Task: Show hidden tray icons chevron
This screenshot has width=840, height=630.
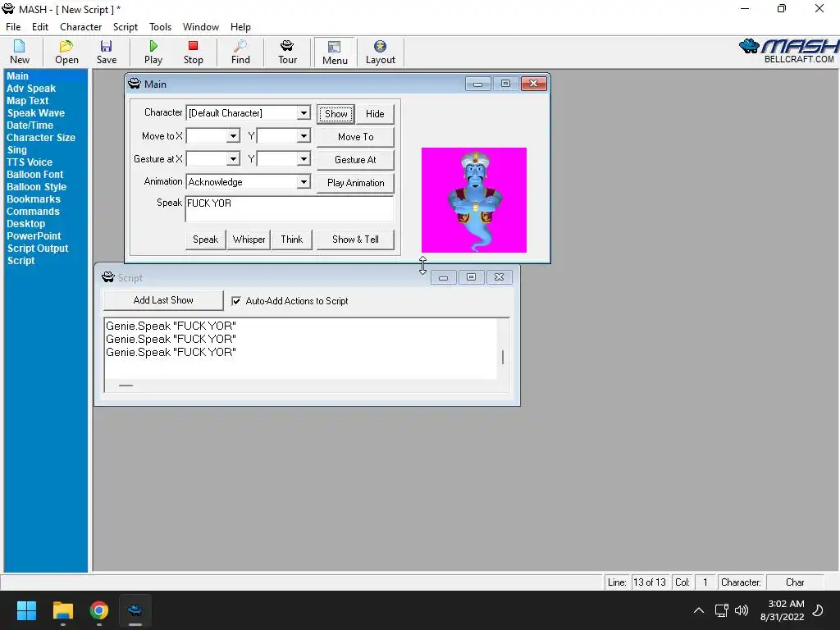Action: pyautogui.click(x=699, y=610)
